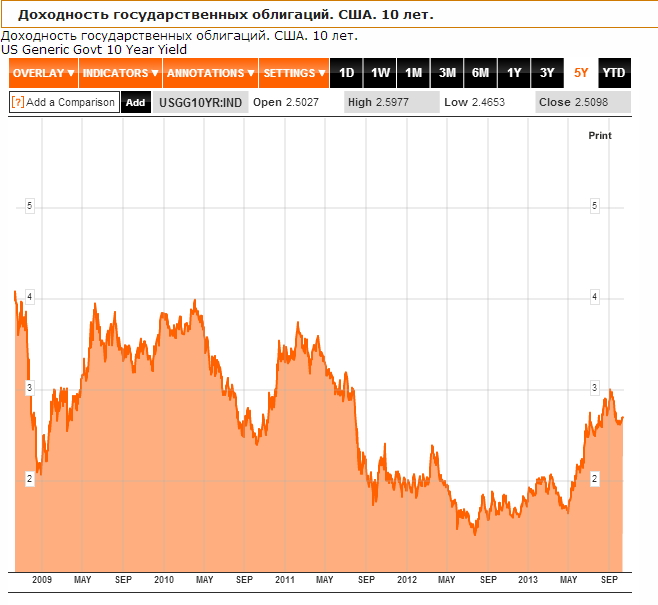Viewport: 658px width, 605px height.
Task: Select the 1W time range
Action: tap(380, 73)
